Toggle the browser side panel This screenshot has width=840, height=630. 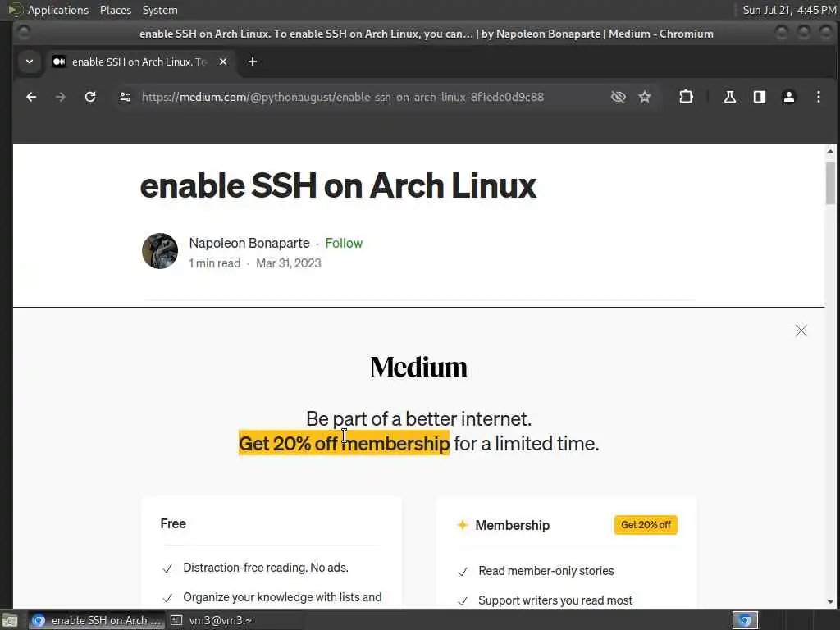(760, 97)
